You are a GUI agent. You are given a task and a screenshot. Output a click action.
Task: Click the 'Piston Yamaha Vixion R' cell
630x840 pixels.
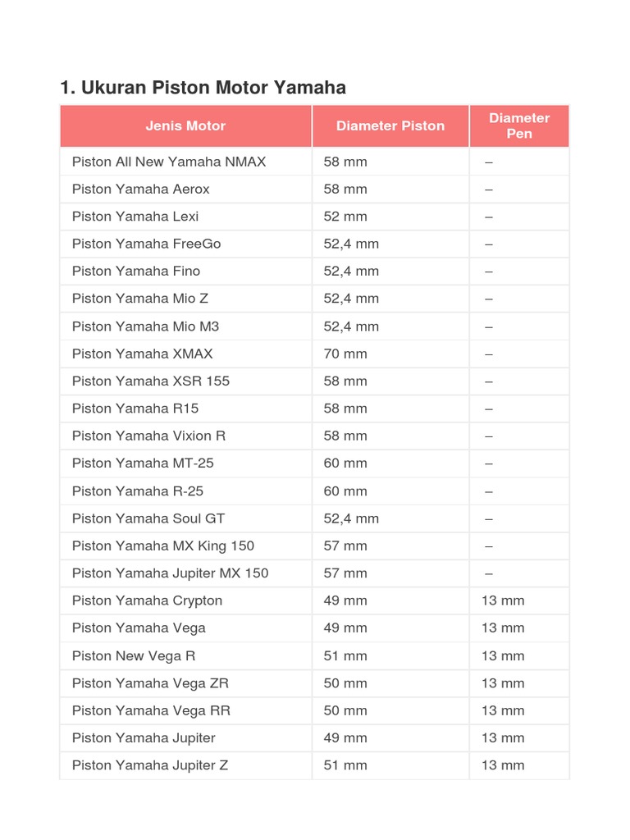click(149, 436)
